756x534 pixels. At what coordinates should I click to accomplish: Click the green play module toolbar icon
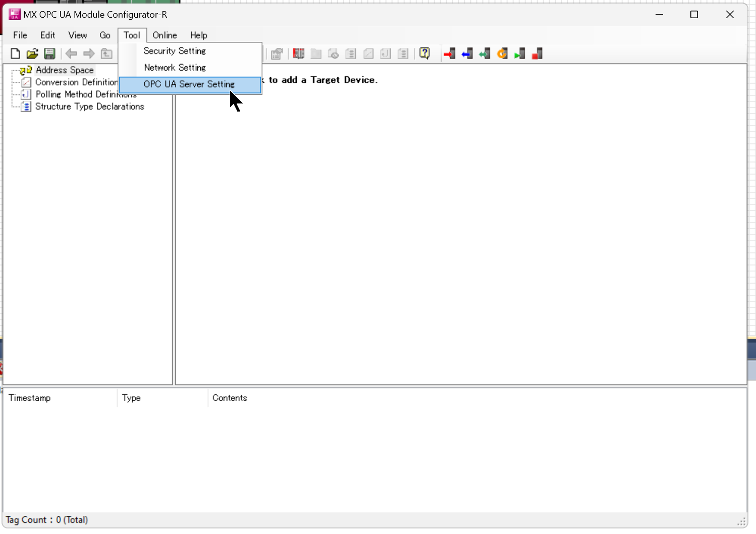point(520,54)
